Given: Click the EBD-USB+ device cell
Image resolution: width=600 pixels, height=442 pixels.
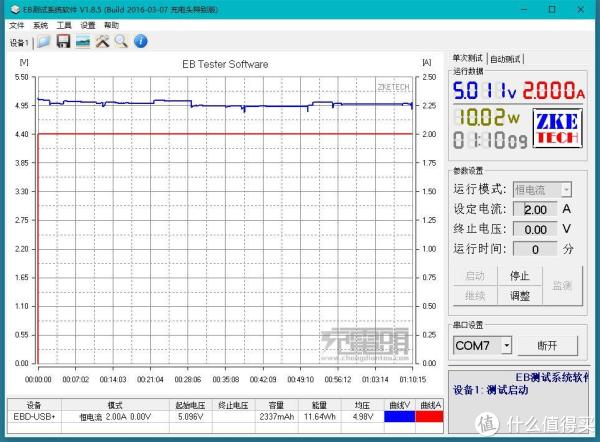Looking at the screenshot, I should 34,416.
